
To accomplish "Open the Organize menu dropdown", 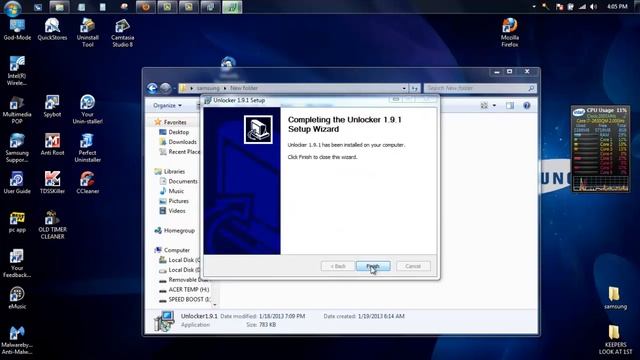I will 167,105.
